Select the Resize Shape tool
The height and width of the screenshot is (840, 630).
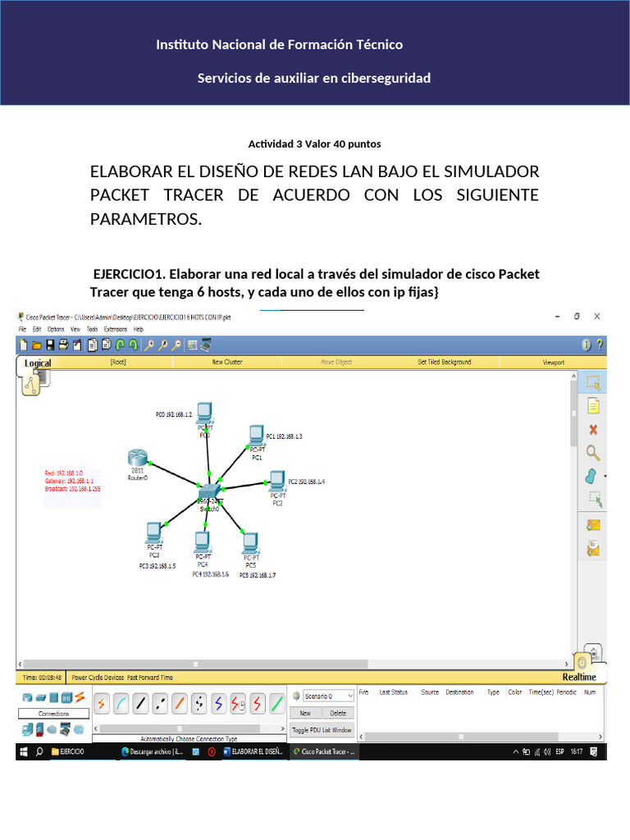coord(595,499)
